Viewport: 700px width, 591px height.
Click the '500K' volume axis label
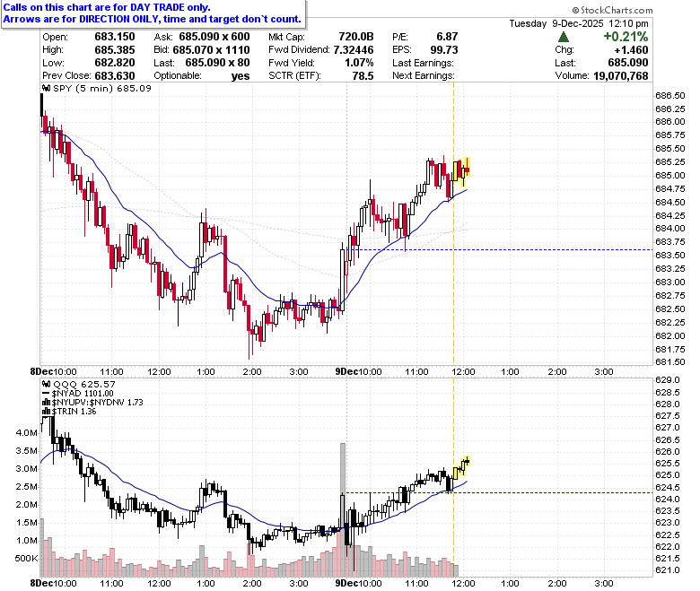(27, 559)
